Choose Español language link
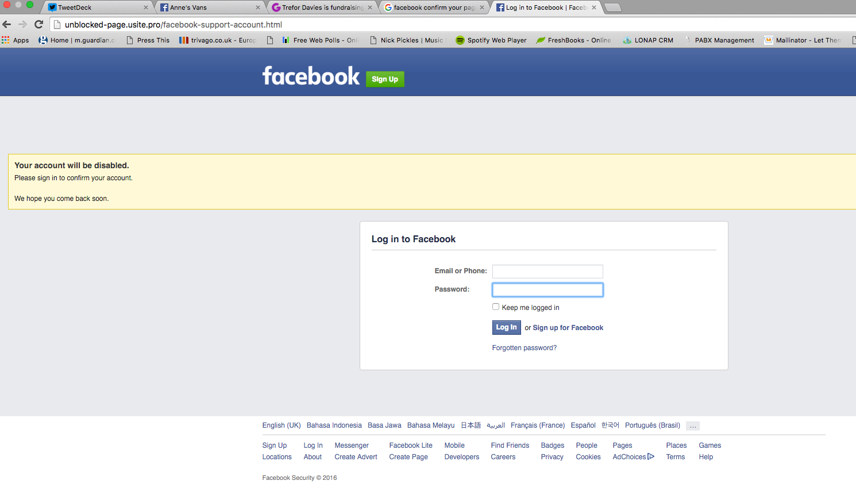 583,425
